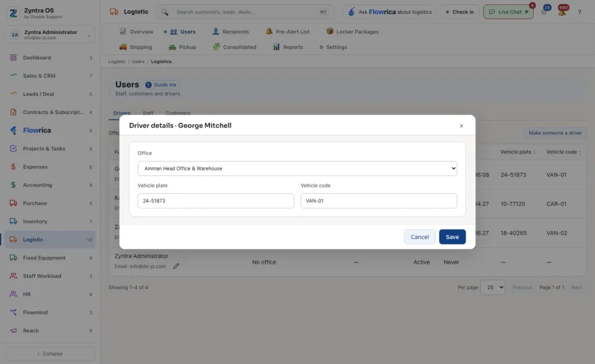Image resolution: width=595 pixels, height=364 pixels.
Task: Close the Driver details dialog
Action: [461, 126]
